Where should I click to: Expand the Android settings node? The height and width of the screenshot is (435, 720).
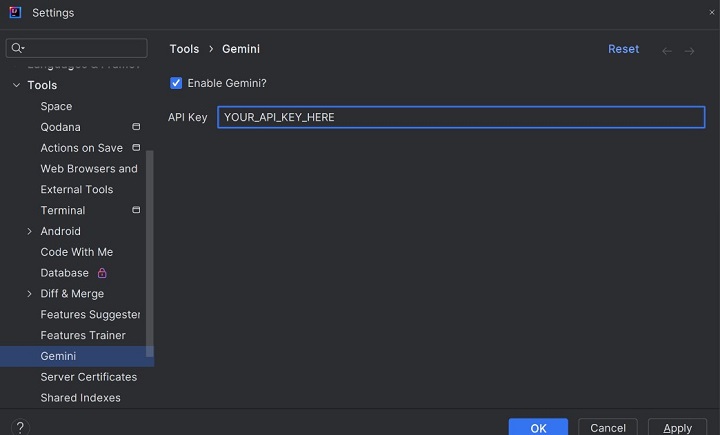click(29, 232)
